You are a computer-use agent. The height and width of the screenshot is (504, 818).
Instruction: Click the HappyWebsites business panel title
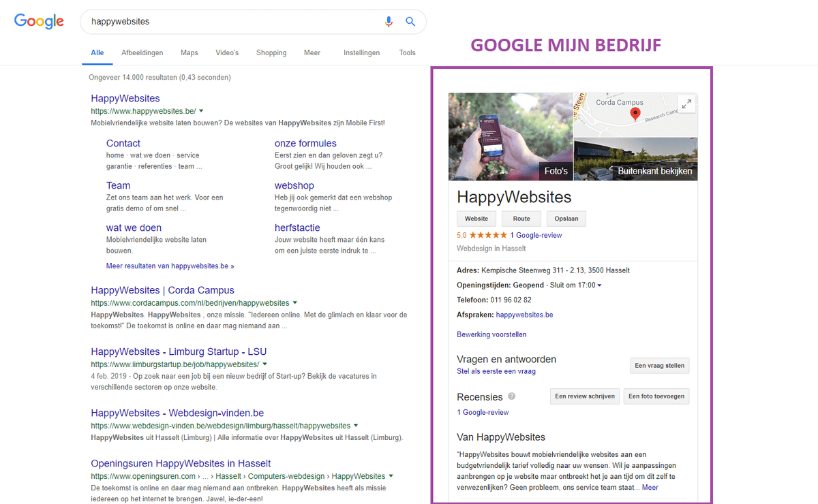514,197
